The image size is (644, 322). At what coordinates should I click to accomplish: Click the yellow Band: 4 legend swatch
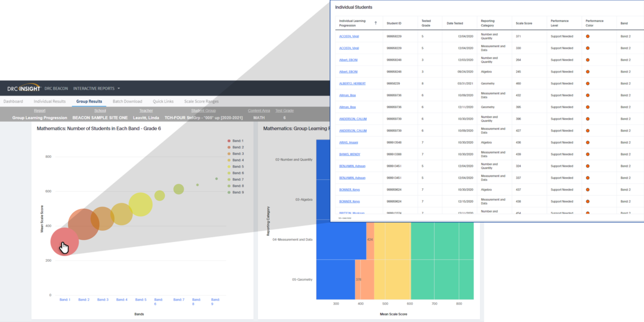tap(229, 160)
